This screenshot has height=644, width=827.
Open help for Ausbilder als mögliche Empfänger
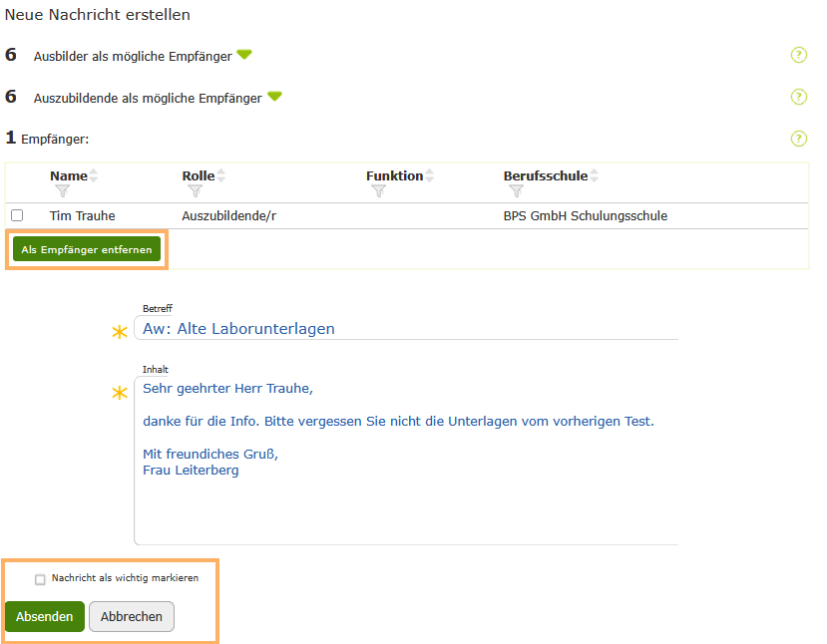pyautogui.click(x=798, y=55)
